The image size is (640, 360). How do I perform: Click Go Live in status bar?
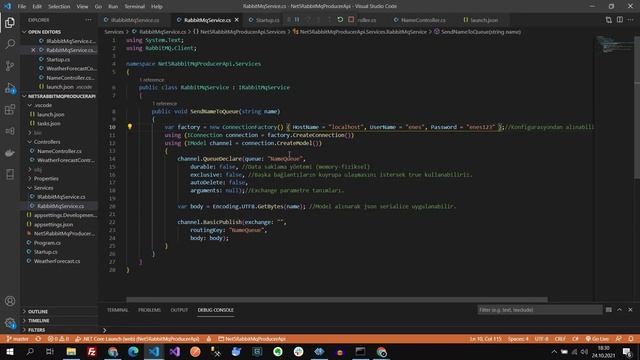pos(597,339)
